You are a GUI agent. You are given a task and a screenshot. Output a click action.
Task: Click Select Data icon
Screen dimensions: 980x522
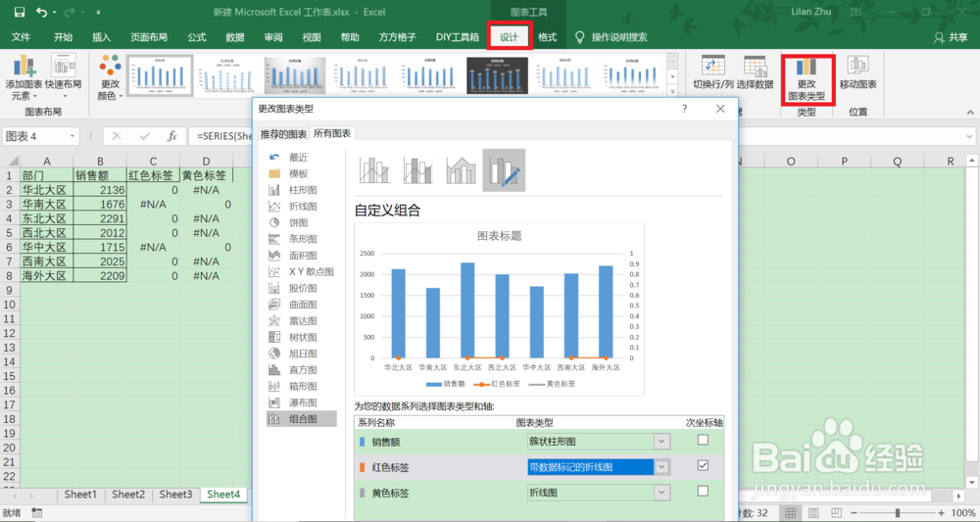click(x=755, y=72)
